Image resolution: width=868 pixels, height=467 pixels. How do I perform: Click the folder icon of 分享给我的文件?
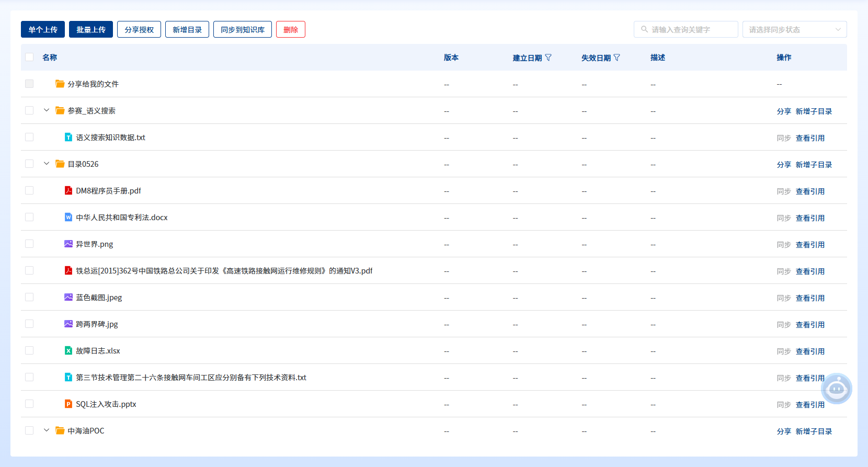tap(60, 84)
